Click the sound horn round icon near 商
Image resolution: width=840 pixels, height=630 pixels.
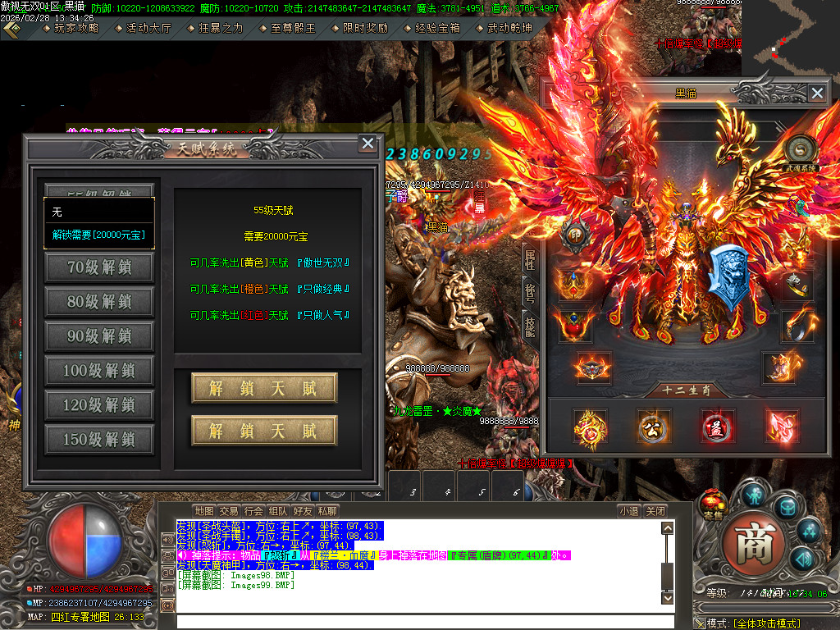click(802, 558)
